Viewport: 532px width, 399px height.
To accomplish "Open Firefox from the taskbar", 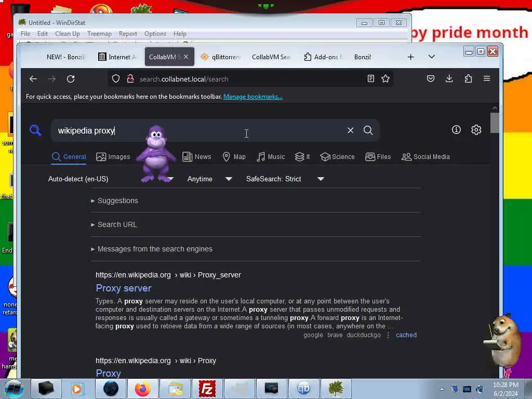I will (142, 389).
